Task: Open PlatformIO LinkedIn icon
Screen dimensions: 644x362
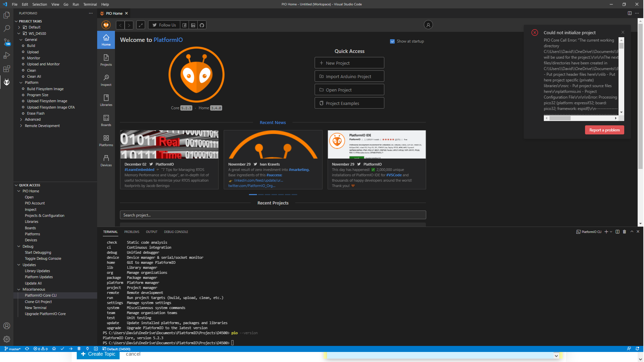Action: pyautogui.click(x=193, y=25)
